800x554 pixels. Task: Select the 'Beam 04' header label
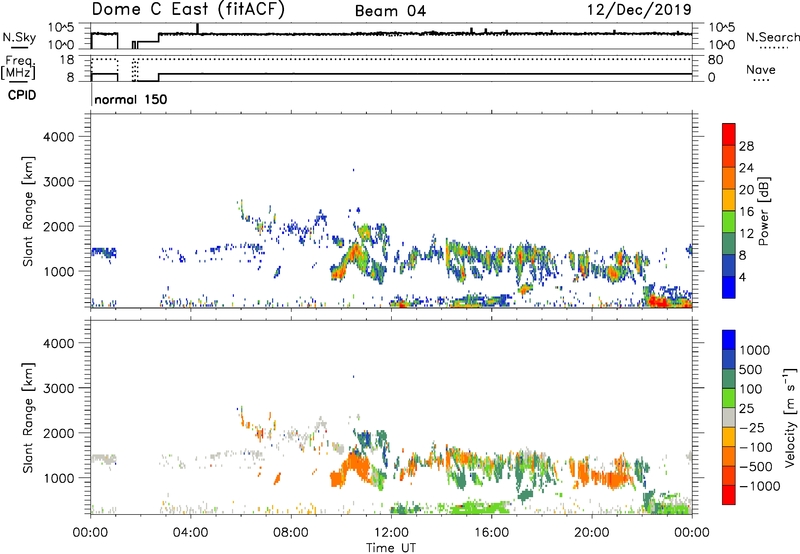tap(390, 11)
